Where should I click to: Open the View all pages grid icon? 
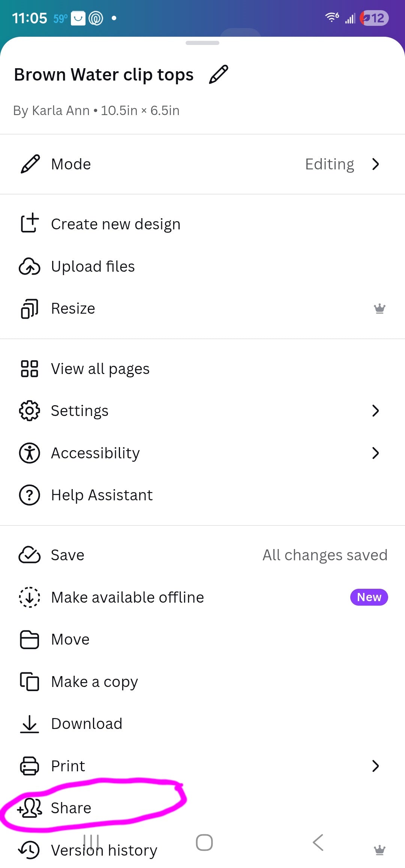30,368
